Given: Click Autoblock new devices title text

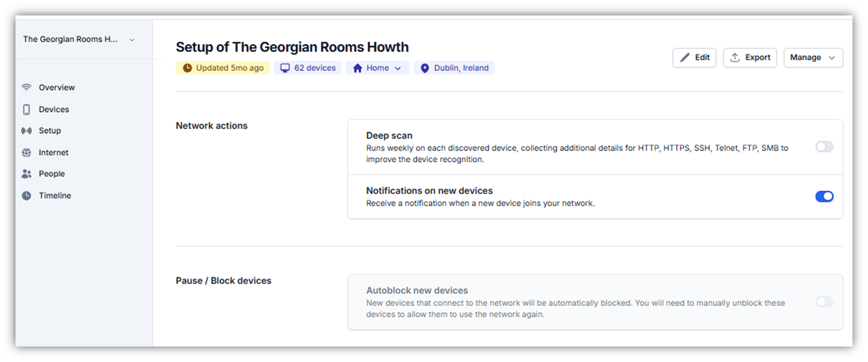Looking at the screenshot, I should pyautogui.click(x=417, y=290).
